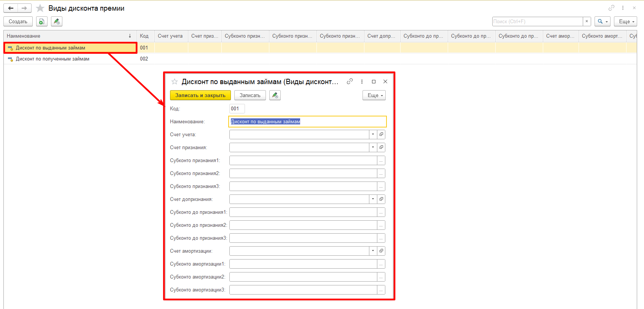The image size is (644, 309).
Task: Click edit-history pencil icon in main toolbar
Action: (x=57, y=21)
